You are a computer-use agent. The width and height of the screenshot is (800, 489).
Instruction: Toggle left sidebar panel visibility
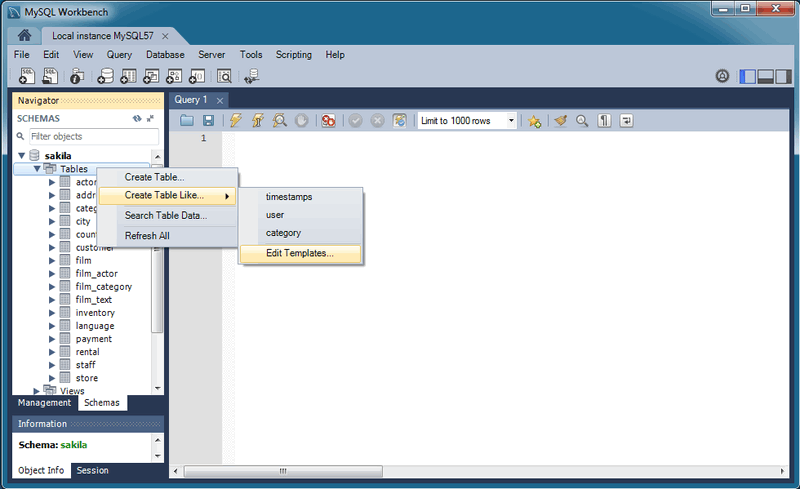pos(747,77)
